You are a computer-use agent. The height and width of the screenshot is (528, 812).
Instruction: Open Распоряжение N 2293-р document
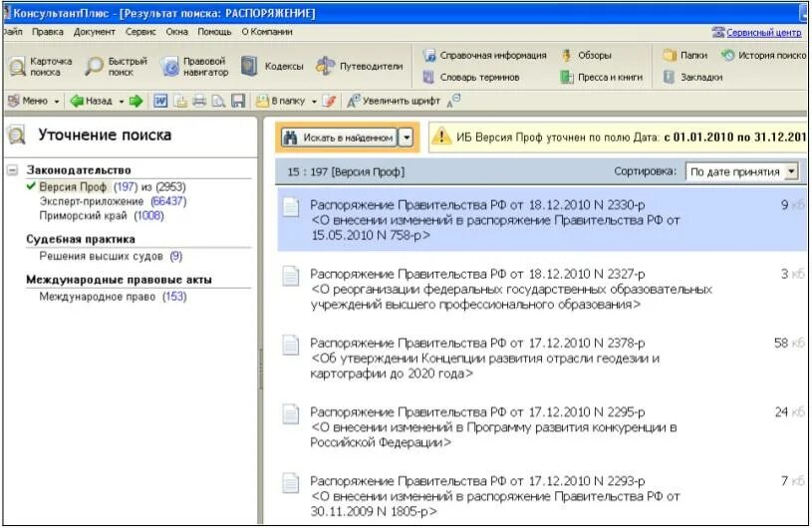[494, 496]
